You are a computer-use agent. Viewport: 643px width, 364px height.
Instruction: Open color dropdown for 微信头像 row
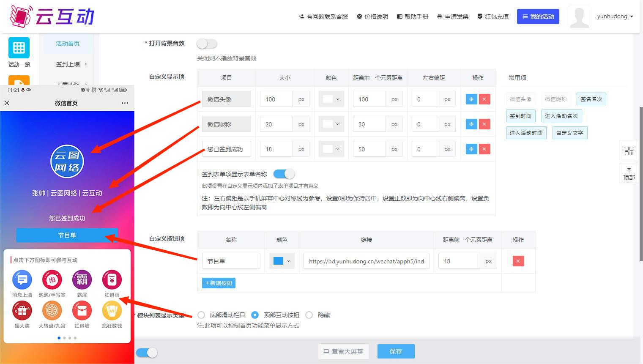[331, 99]
